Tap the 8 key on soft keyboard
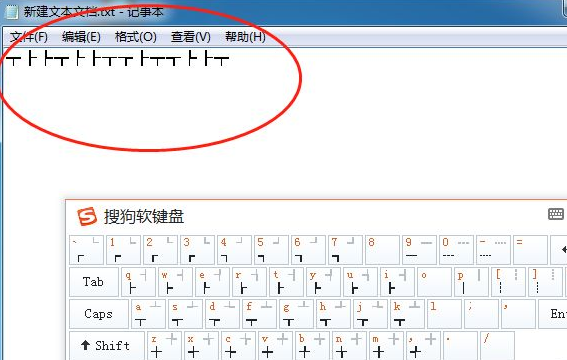Image resolution: width=567 pixels, height=360 pixels. (x=382, y=250)
